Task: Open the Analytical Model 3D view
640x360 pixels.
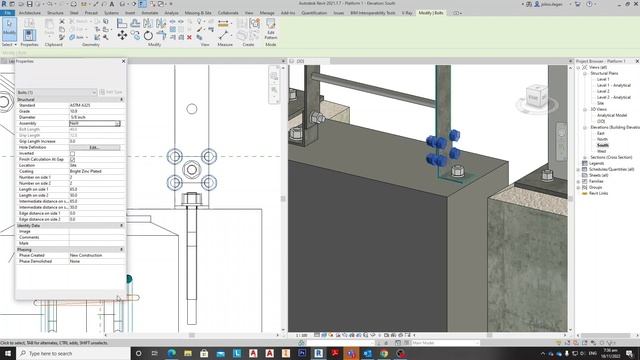Action: coord(612,115)
